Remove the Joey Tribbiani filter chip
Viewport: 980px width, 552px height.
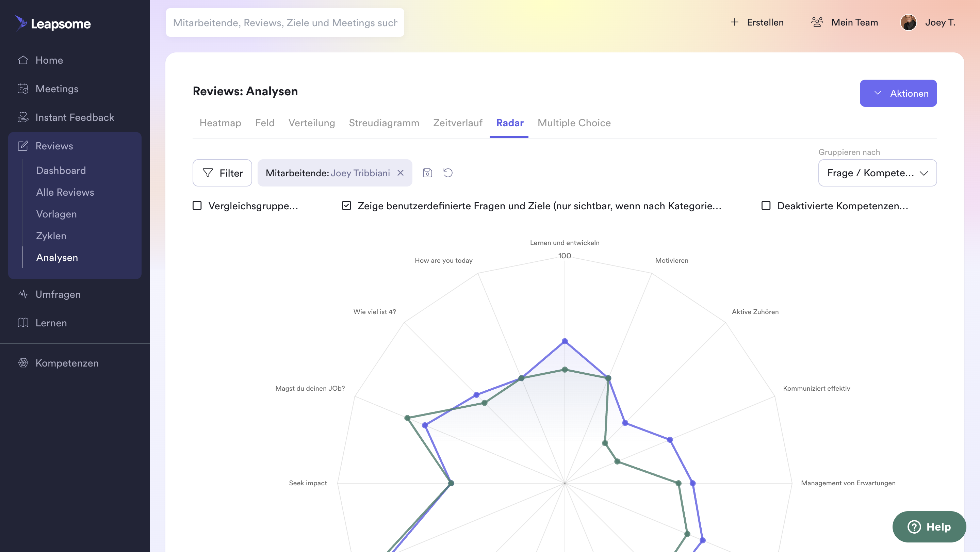pos(400,173)
